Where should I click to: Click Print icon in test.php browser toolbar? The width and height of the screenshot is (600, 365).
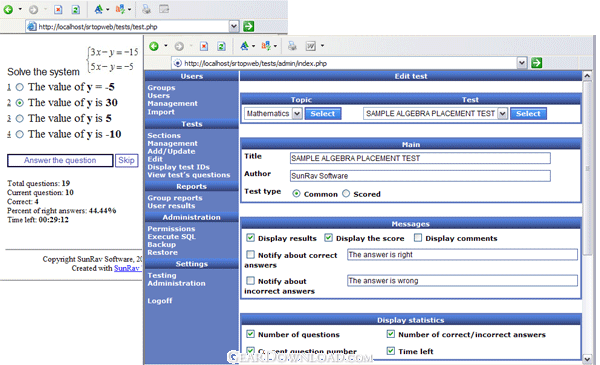click(146, 9)
